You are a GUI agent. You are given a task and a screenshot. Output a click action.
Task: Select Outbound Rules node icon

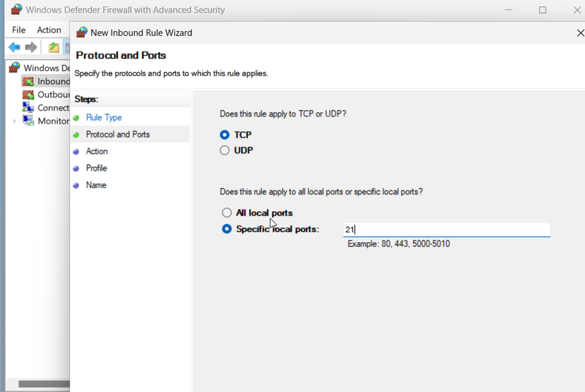28,95
